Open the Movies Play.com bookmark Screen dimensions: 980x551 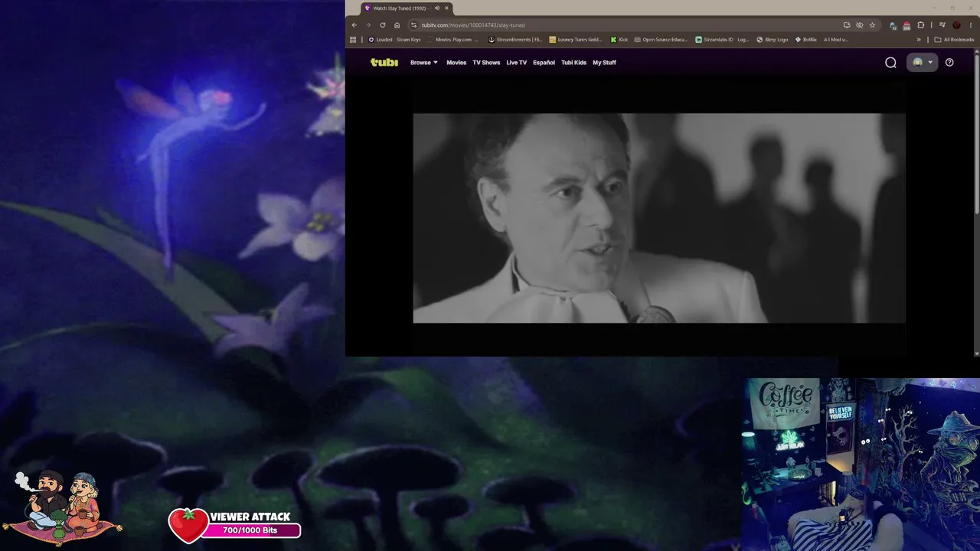pyautogui.click(x=453, y=40)
